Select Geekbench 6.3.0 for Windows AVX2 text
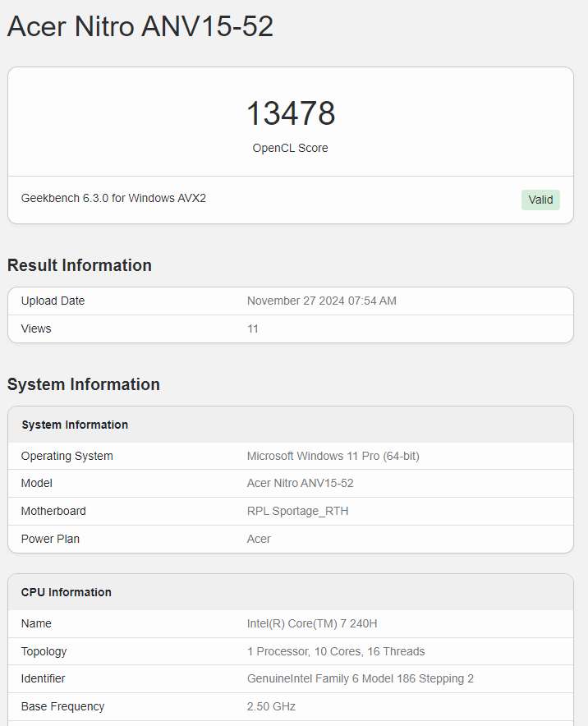The width and height of the screenshot is (588, 726). pos(113,198)
